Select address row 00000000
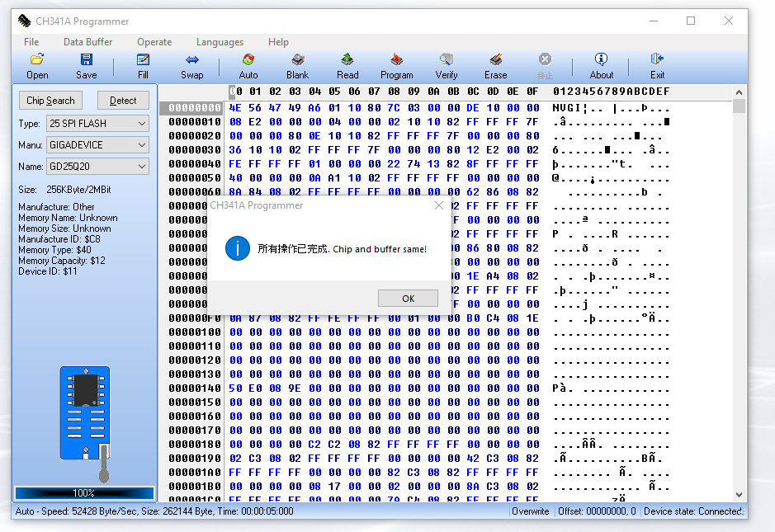 pyautogui.click(x=194, y=108)
